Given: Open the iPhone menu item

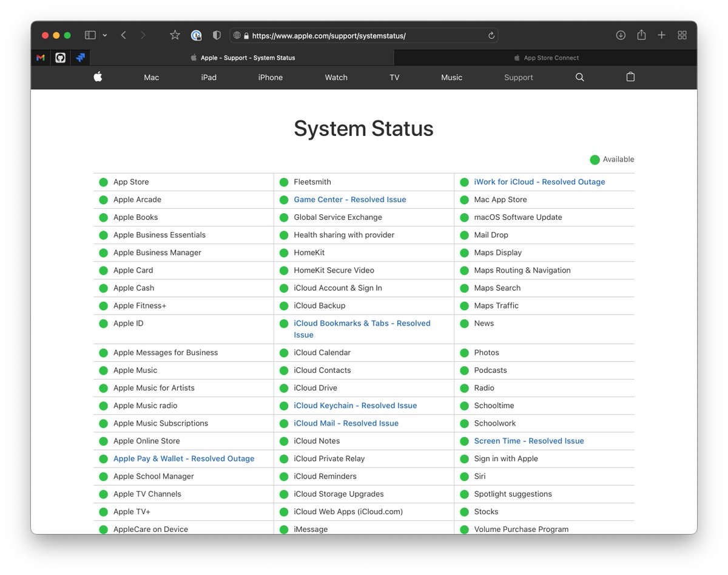Looking at the screenshot, I should pos(271,77).
